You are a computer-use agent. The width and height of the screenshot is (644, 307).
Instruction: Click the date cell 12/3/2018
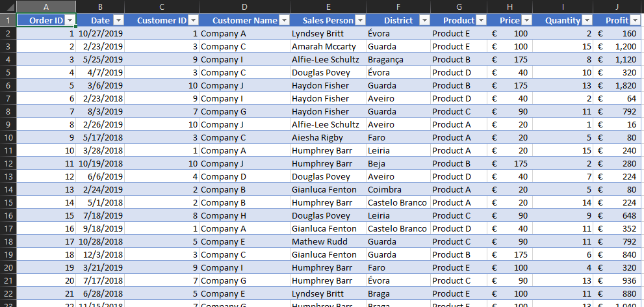coord(100,254)
